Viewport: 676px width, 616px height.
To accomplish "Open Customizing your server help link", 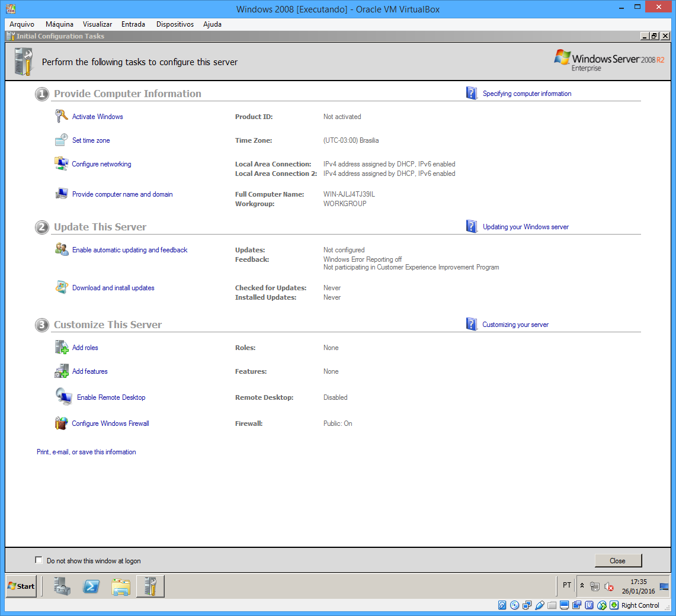I will point(515,324).
